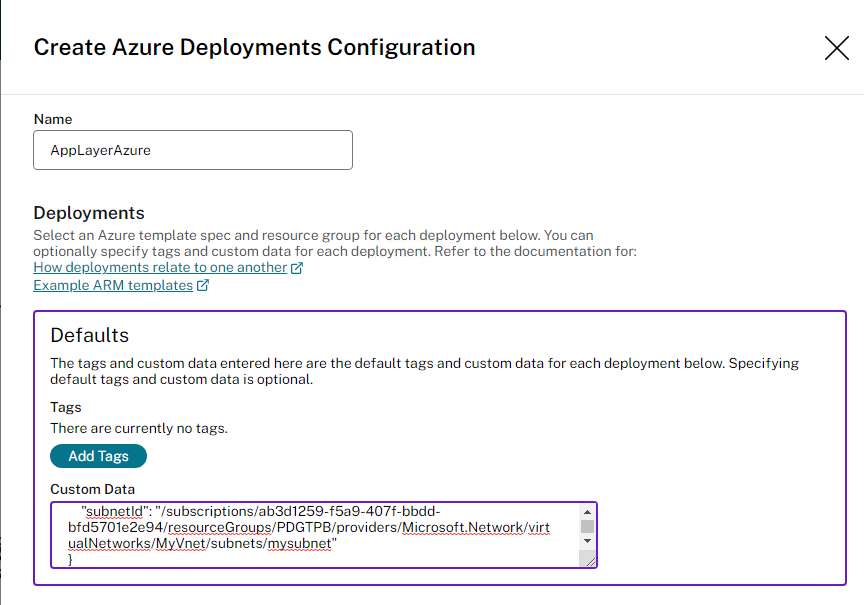Click the Defaults section heading

(90, 335)
